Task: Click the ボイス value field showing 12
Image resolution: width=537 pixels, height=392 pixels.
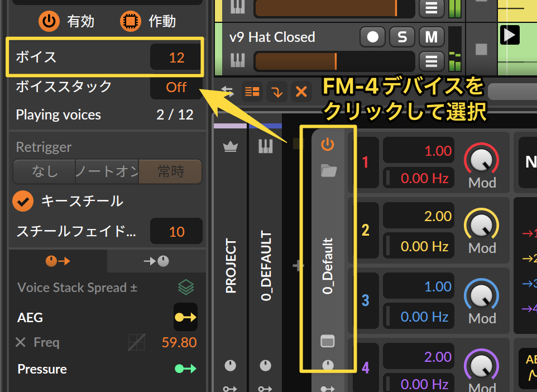Action: tap(176, 57)
